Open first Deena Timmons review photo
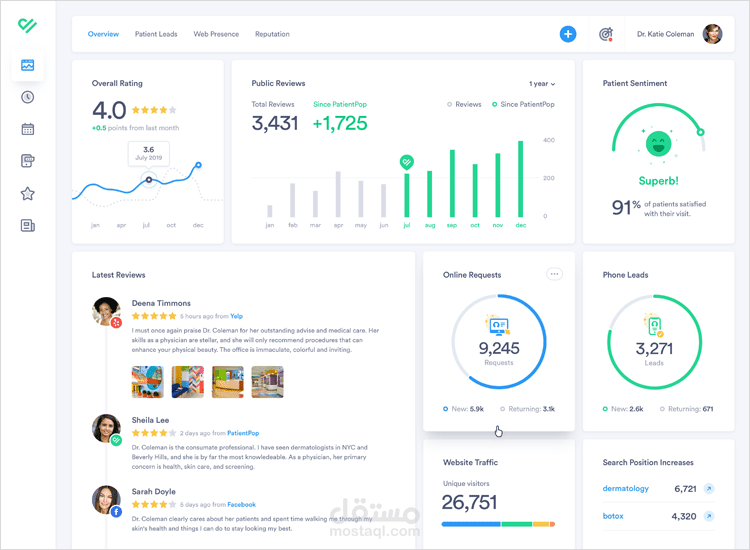Image resolution: width=750 pixels, height=550 pixels. pyautogui.click(x=148, y=382)
